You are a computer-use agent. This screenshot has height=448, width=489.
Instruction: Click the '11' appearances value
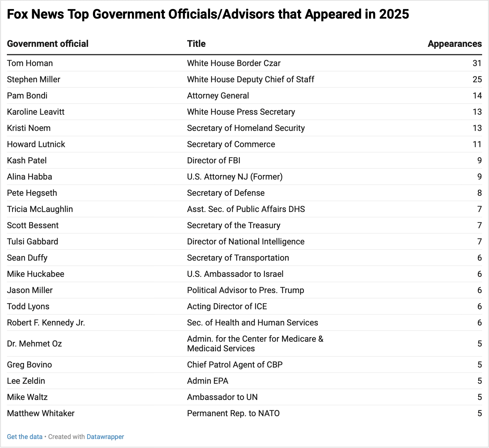(477, 144)
